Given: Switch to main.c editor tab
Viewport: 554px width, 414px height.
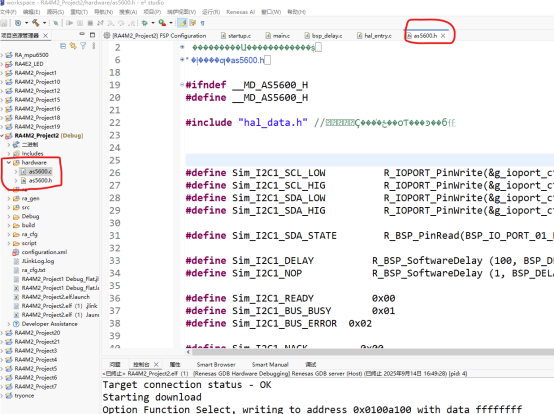Looking at the screenshot, I should pyautogui.click(x=278, y=36).
